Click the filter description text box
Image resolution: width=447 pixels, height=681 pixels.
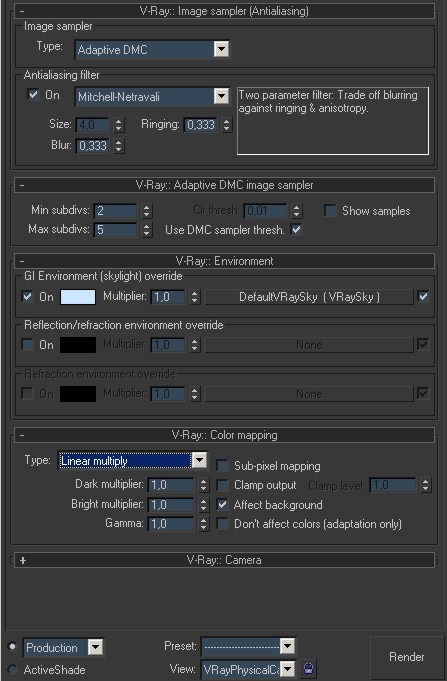tap(333, 121)
